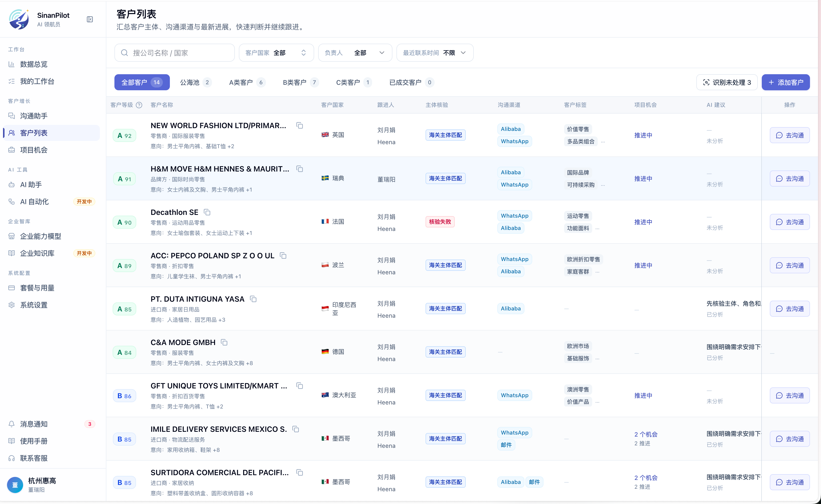This screenshot has height=504, width=821.
Task: Copy Decathlon SE name icon
Action: (207, 212)
